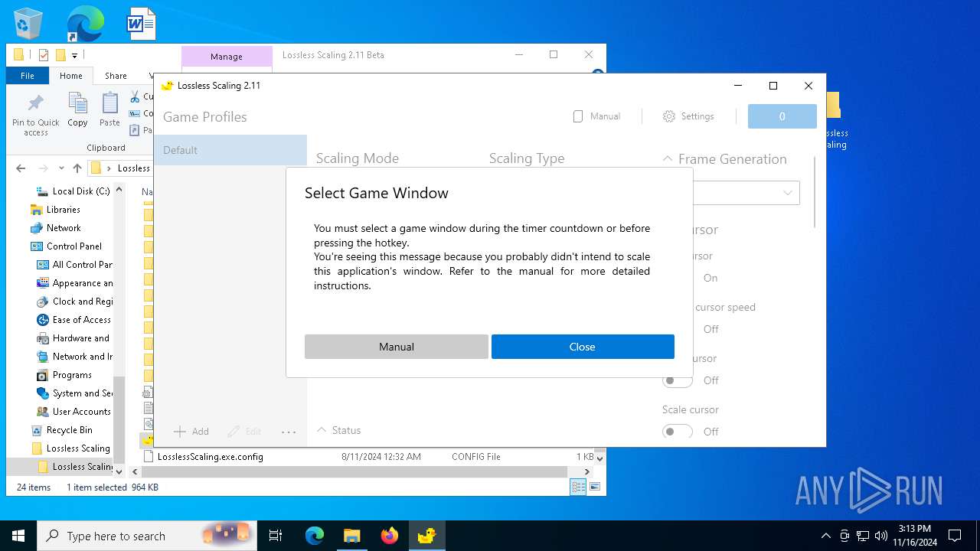Open File Explorer from taskbar
This screenshot has width=980, height=551.
tap(351, 536)
